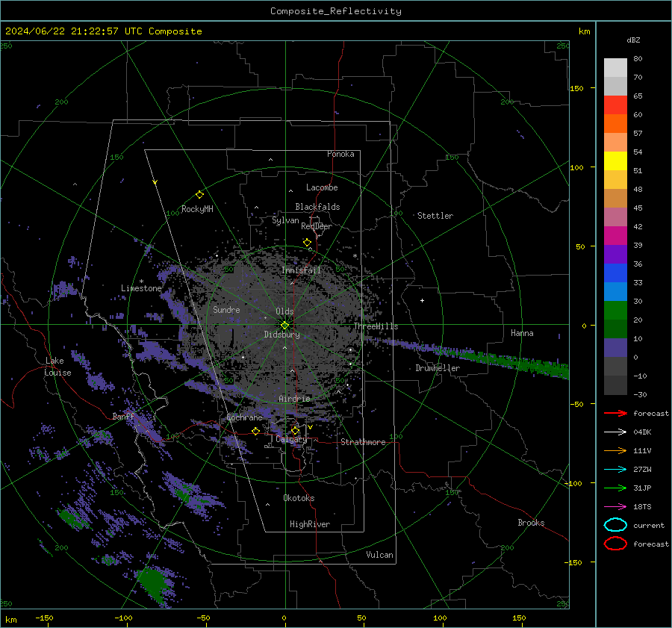Click the yellow diamond marker below RedDeer
This screenshot has height=628, width=672.
point(307,243)
